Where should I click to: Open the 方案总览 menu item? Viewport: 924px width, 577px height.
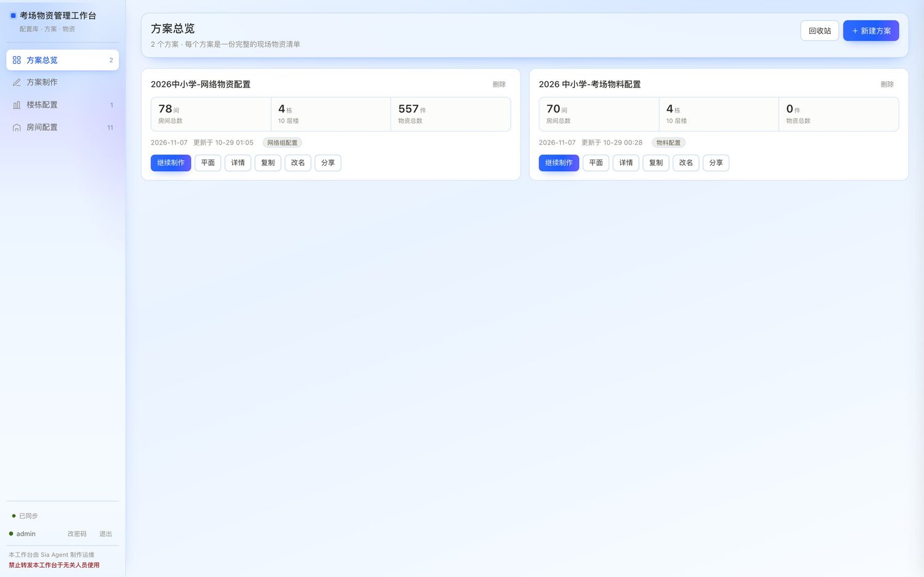point(62,60)
